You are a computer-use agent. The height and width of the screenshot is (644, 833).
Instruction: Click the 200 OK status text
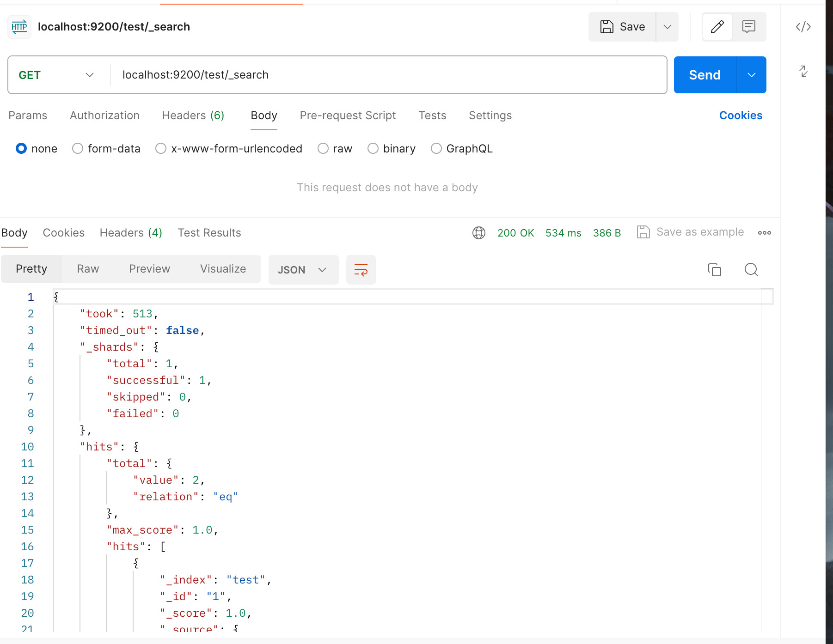coord(516,233)
